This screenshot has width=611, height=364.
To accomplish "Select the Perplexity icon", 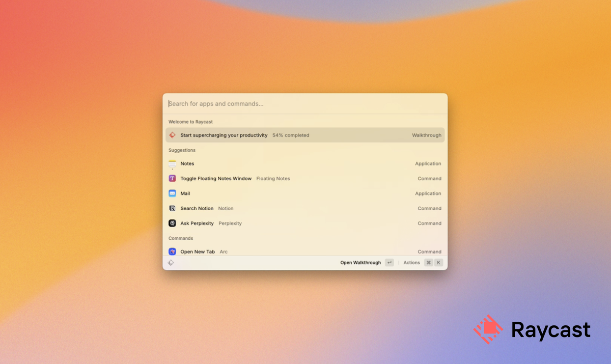I will [173, 223].
